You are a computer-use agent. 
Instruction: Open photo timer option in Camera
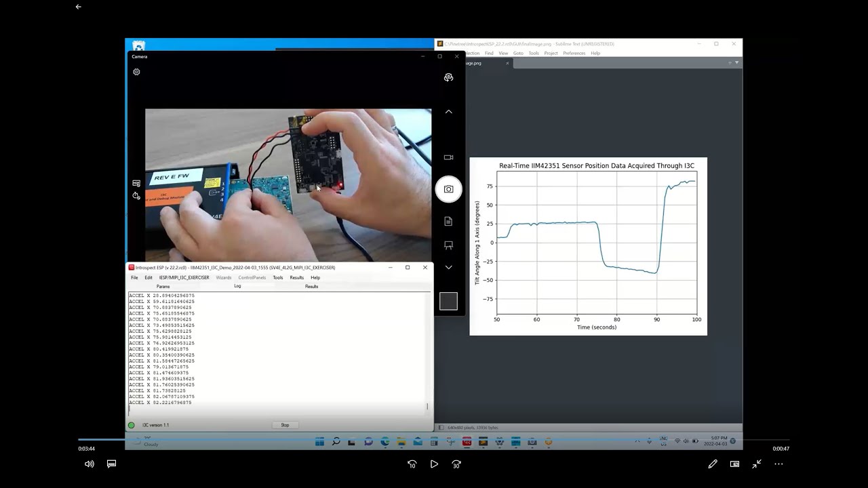pyautogui.click(x=136, y=196)
